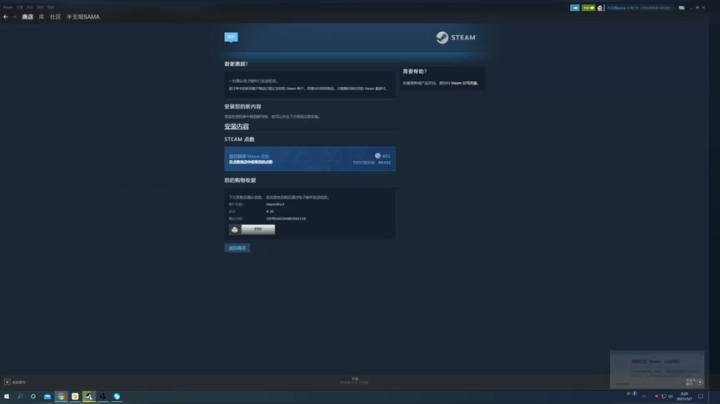Click the taskbar clock and date
The width and height of the screenshot is (720, 404).
tap(684, 396)
